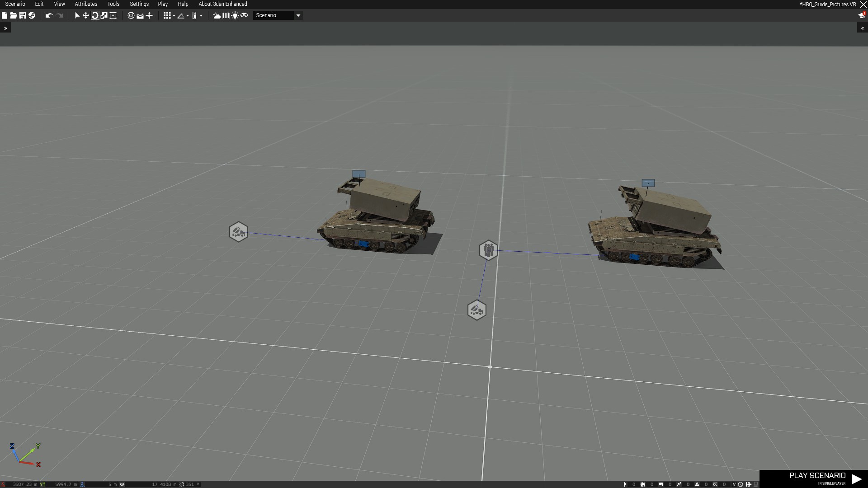Open the Settings menu

click(x=139, y=4)
